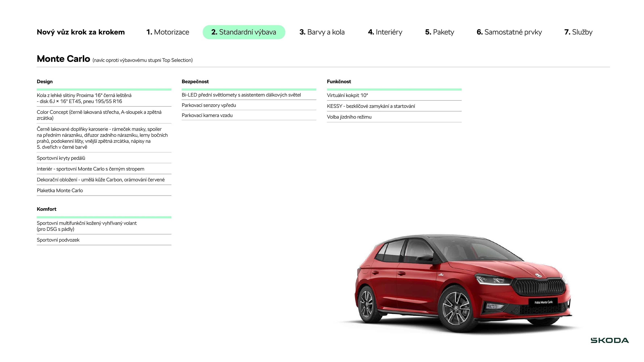Image resolution: width=644 pixels, height=362 pixels.
Task: Click the Bezpečnost section header
Action: (195, 82)
